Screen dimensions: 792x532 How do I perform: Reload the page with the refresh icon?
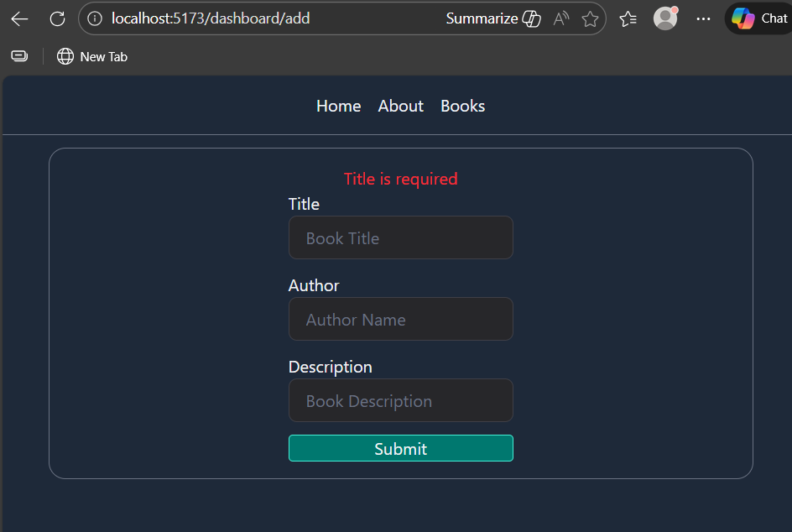(x=58, y=19)
